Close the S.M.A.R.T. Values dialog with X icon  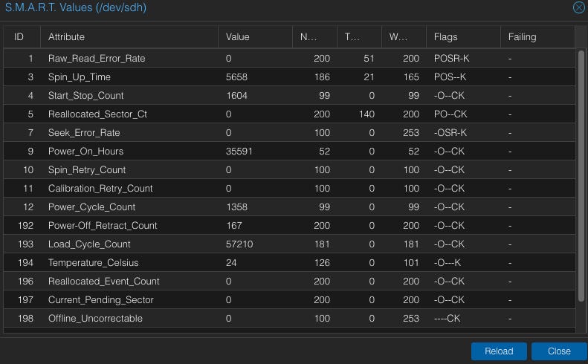coord(579,7)
